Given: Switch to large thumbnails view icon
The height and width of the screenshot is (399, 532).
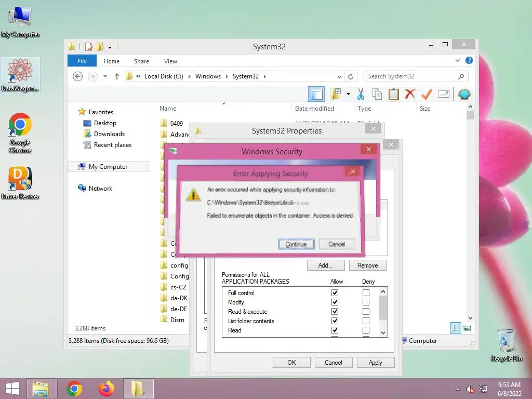Looking at the screenshot, I should (x=467, y=328).
